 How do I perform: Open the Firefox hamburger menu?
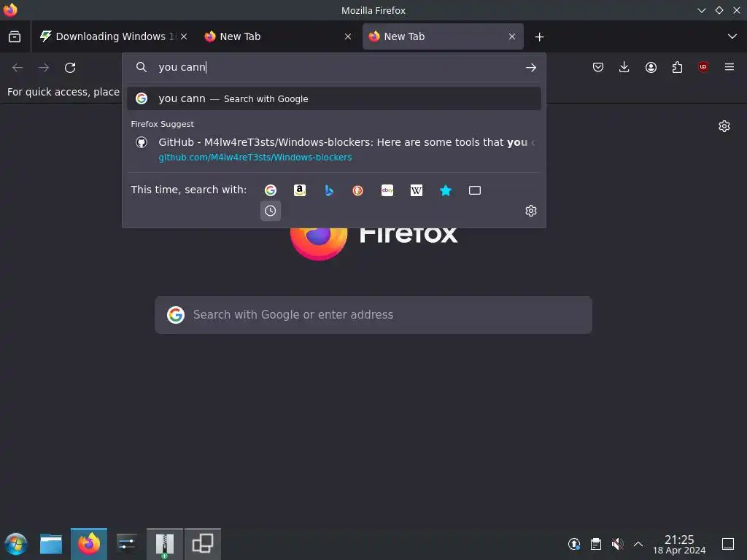[x=729, y=68]
